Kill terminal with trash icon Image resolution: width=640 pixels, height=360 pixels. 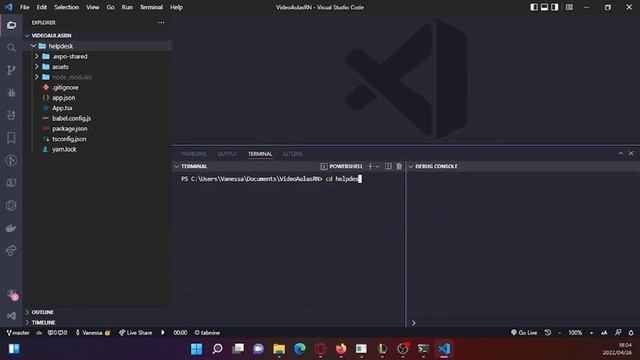tap(399, 166)
